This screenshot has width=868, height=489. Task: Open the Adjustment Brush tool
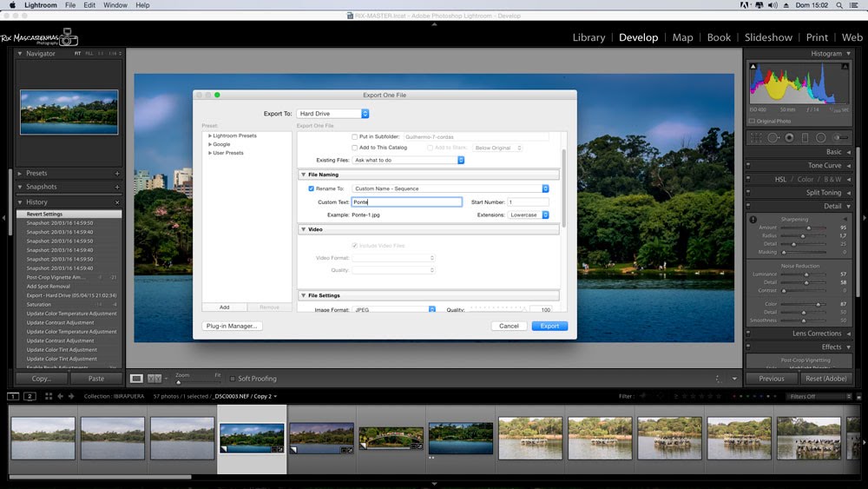click(840, 137)
